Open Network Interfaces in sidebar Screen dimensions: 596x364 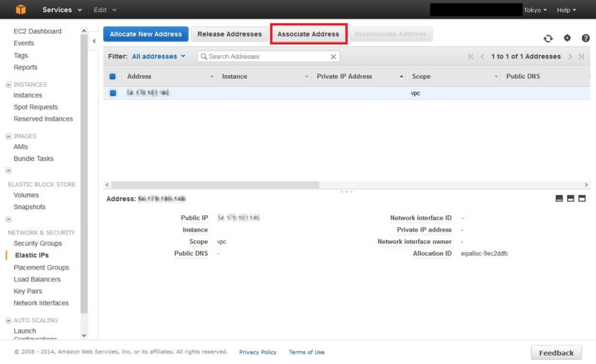coord(41,303)
